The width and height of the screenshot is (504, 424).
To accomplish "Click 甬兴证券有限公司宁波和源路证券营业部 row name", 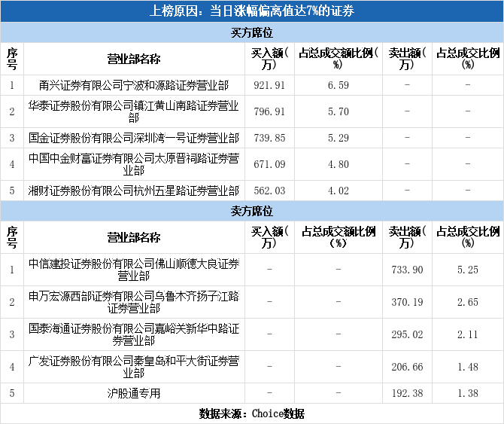I will pos(134,85).
